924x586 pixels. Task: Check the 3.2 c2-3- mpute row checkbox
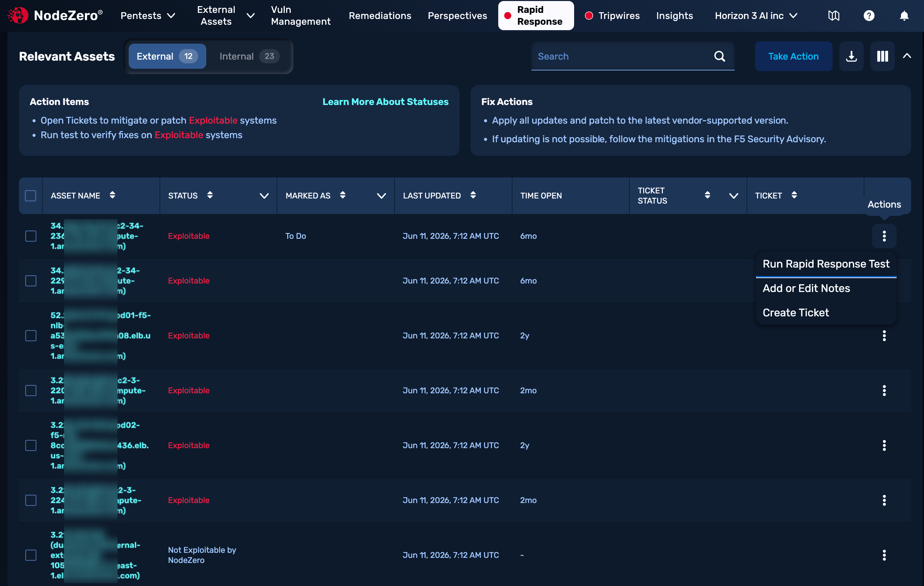click(x=30, y=391)
